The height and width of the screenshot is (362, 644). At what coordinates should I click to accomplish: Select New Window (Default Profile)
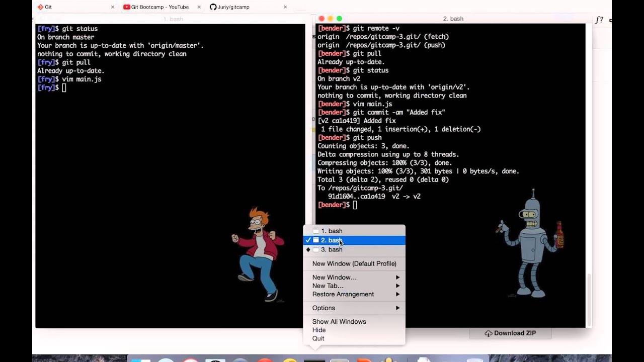click(x=354, y=263)
